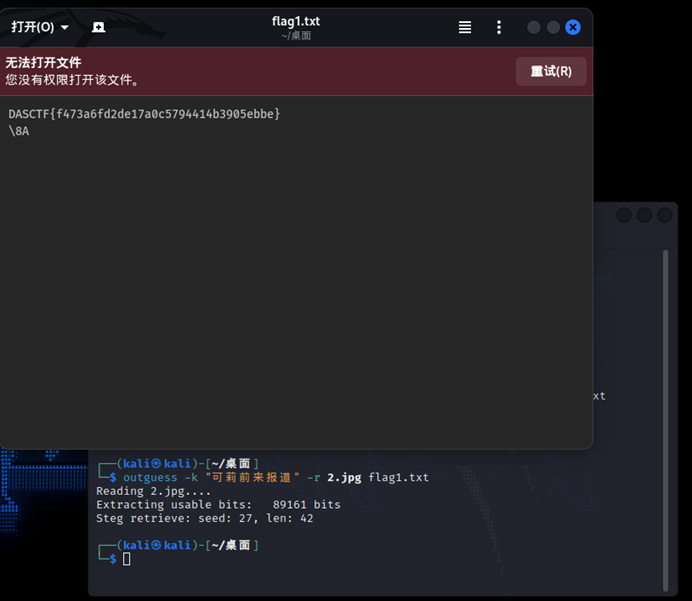The image size is (692, 601).
Task: Click the new document icon
Action: tap(98, 27)
